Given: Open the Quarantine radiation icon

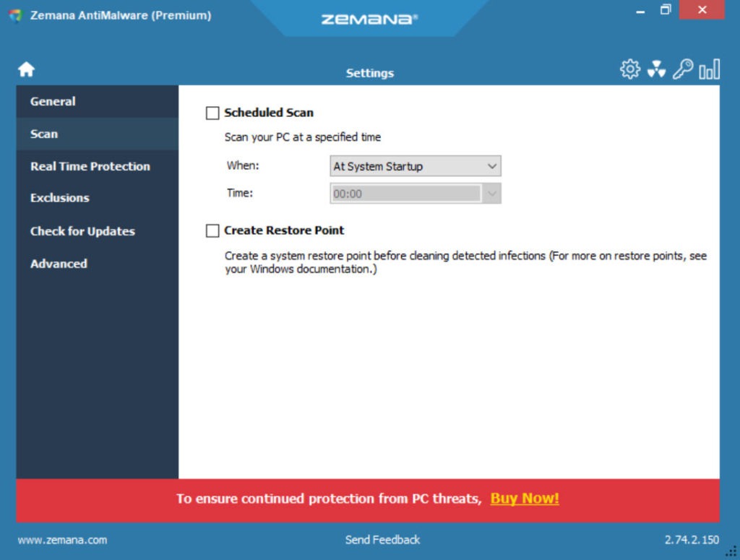Looking at the screenshot, I should coord(656,69).
